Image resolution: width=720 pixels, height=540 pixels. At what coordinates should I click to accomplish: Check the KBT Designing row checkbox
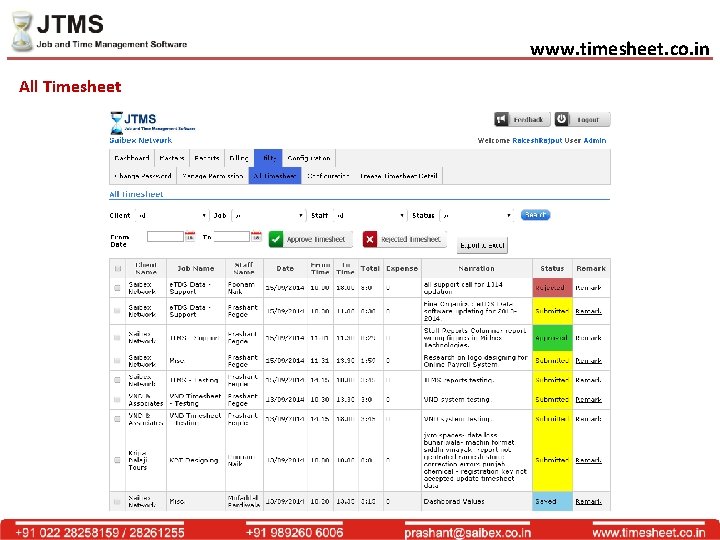pyautogui.click(x=118, y=460)
